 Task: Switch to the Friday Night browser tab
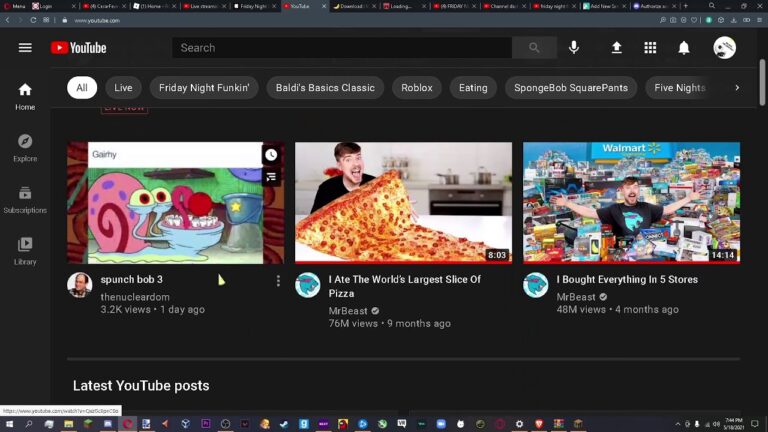coord(255,6)
